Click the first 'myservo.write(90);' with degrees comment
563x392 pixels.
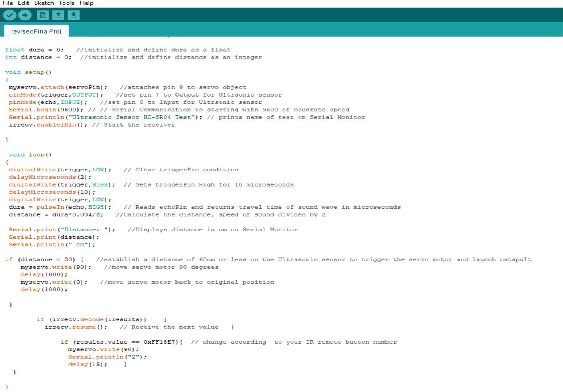[x=56, y=267]
